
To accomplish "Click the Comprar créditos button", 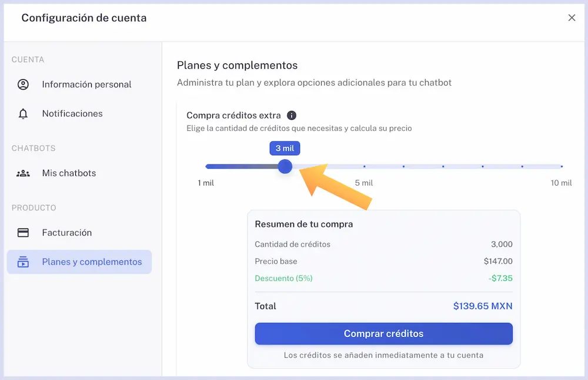I will click(x=383, y=334).
